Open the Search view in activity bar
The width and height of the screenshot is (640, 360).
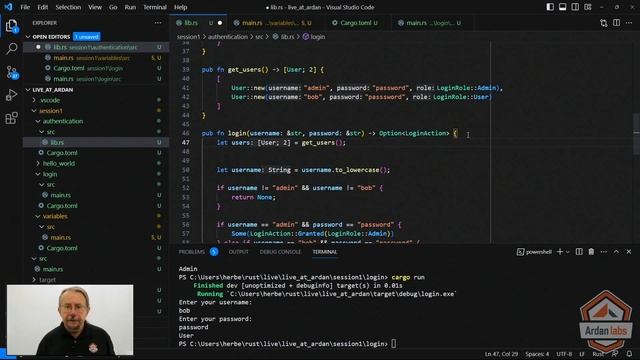[x=11, y=49]
